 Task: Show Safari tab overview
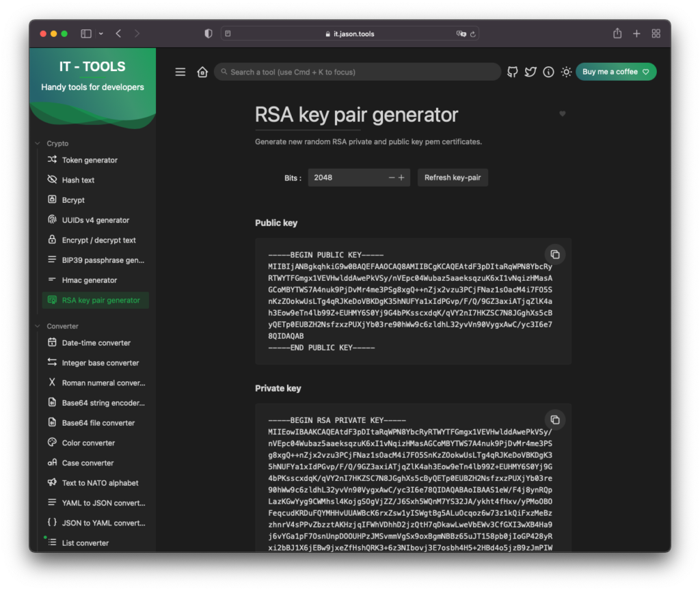656,33
